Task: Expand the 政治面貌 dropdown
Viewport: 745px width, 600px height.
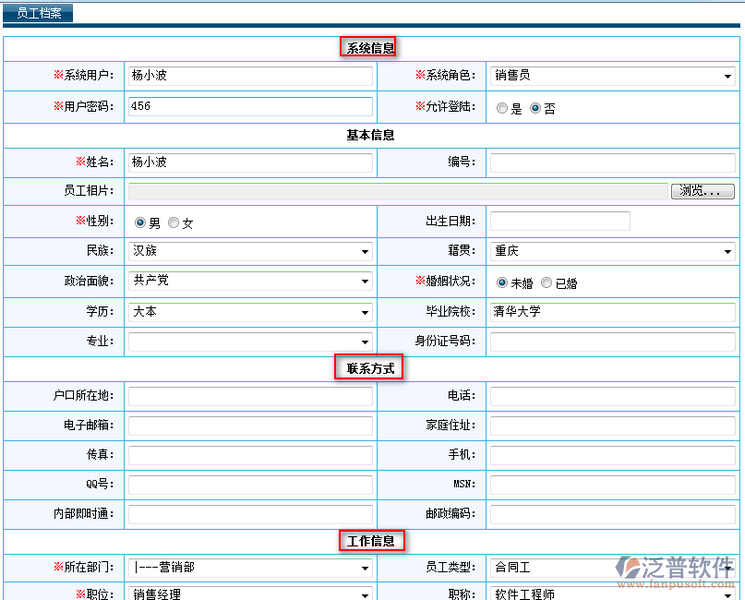Action: click(250, 282)
